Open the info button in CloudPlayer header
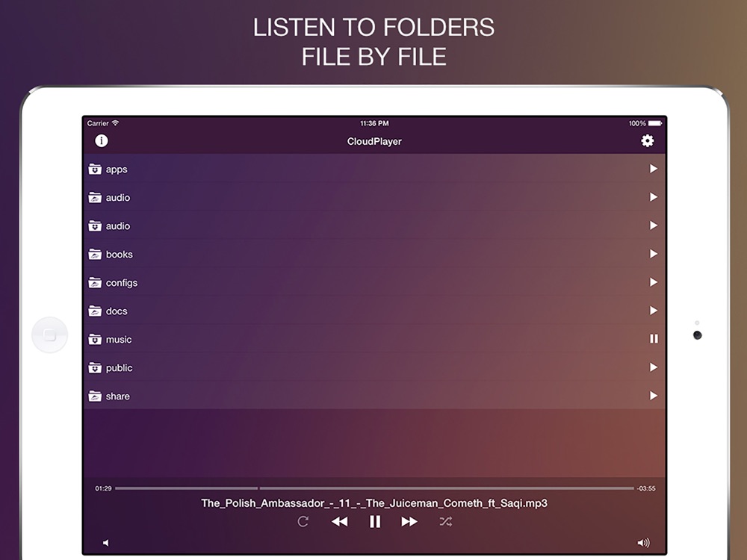The image size is (747, 560). (x=101, y=140)
